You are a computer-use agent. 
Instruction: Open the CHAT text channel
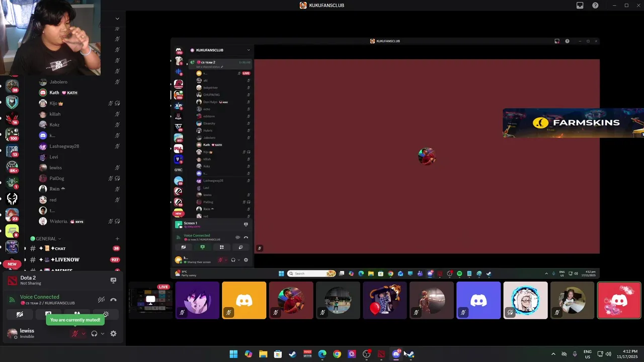pyautogui.click(x=73, y=248)
